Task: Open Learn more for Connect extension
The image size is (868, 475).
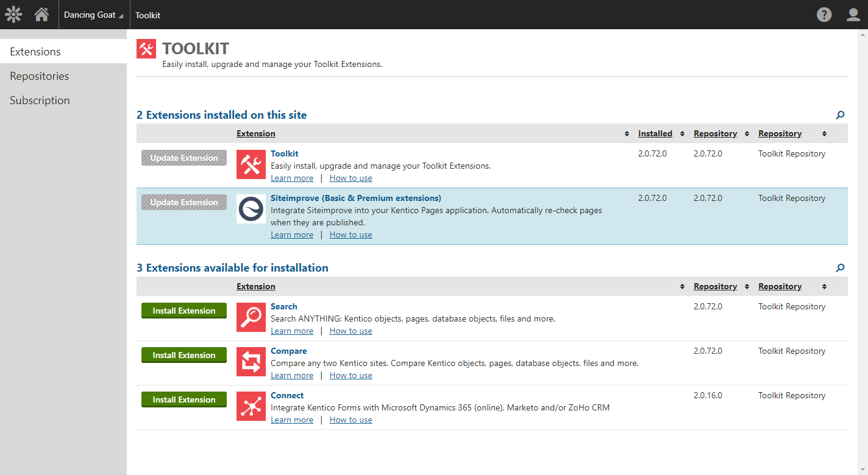Action: click(292, 420)
